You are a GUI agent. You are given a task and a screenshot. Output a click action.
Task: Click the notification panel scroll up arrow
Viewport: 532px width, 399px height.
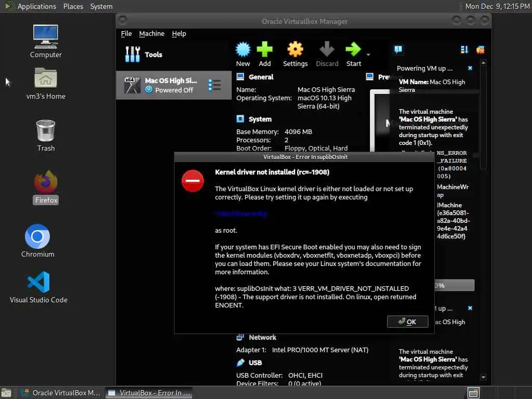(x=484, y=63)
